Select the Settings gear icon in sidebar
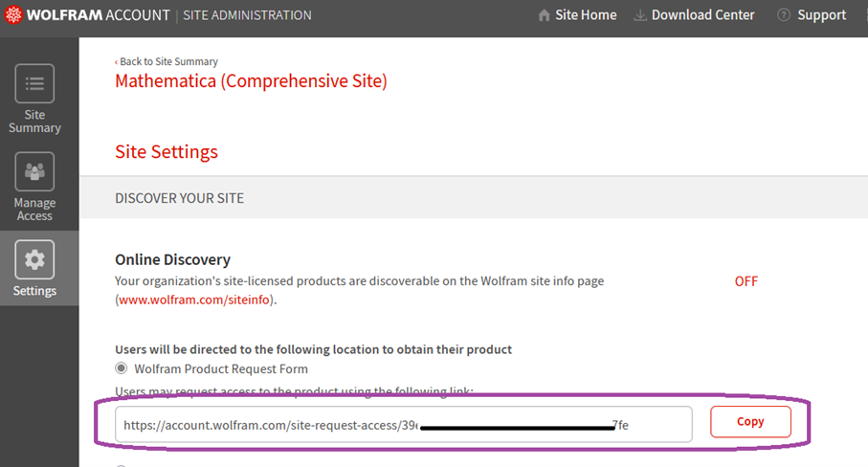Viewport: 868px width, 467px height. point(34,259)
